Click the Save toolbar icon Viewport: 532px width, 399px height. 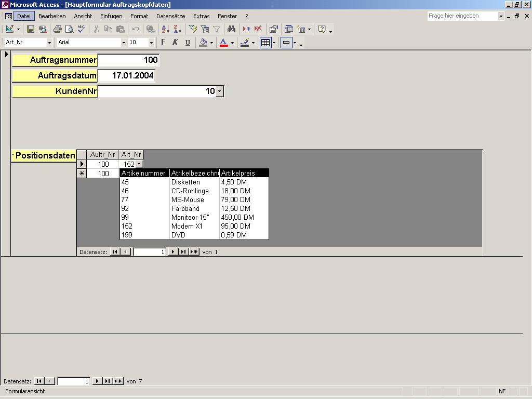coord(31,29)
